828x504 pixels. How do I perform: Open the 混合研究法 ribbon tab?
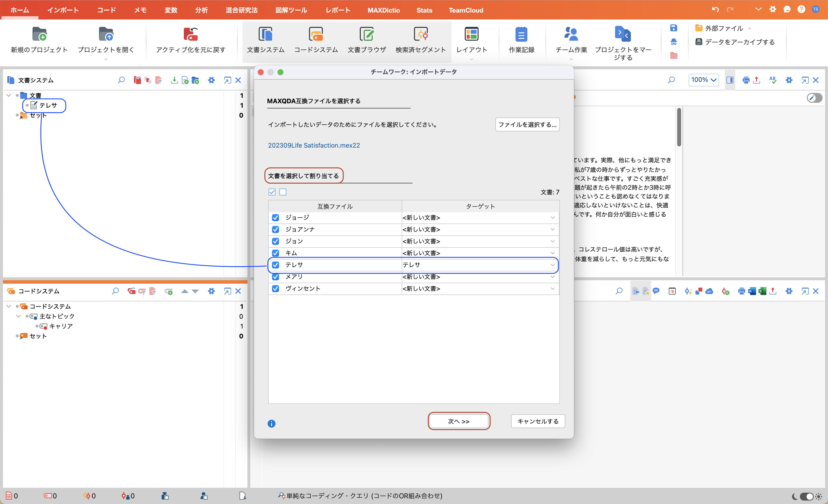[241, 10]
